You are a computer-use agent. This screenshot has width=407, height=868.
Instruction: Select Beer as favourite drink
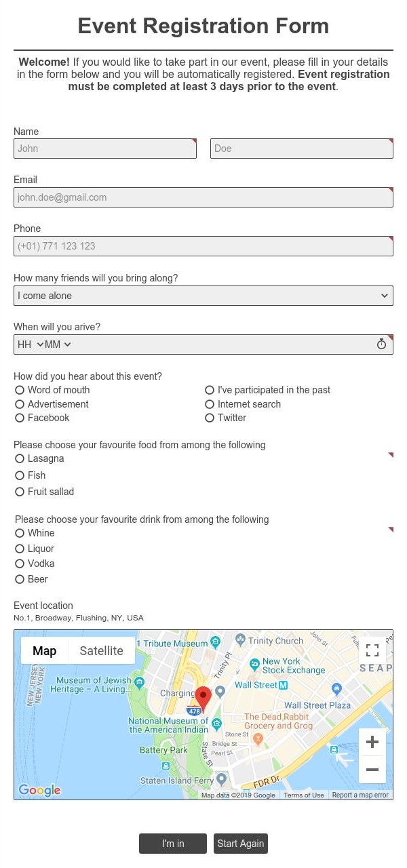20,579
